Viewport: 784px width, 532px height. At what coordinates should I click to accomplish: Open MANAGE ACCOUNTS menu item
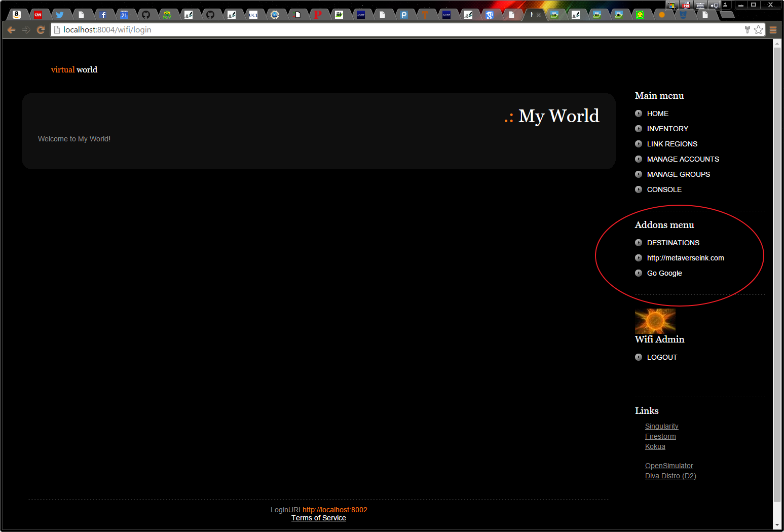683,159
